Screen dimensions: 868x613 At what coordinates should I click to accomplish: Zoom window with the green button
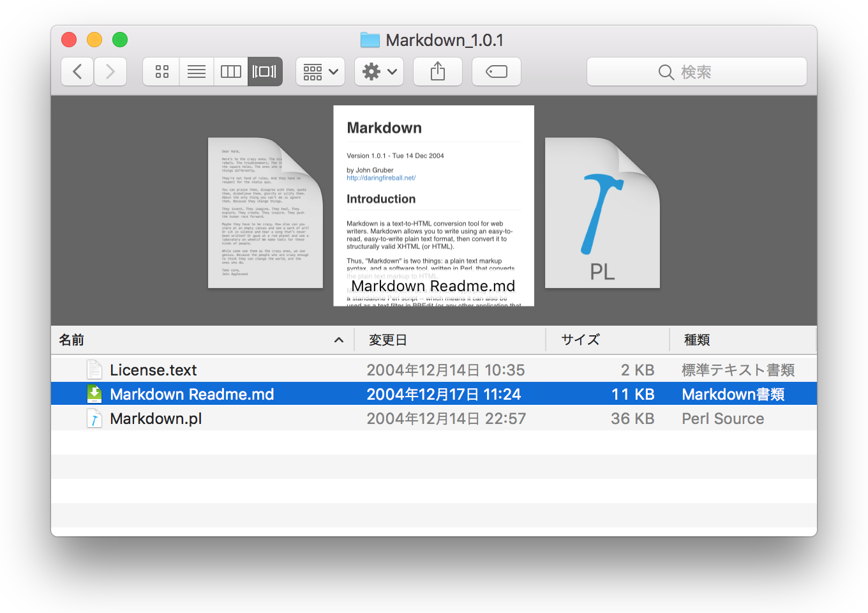click(x=120, y=40)
